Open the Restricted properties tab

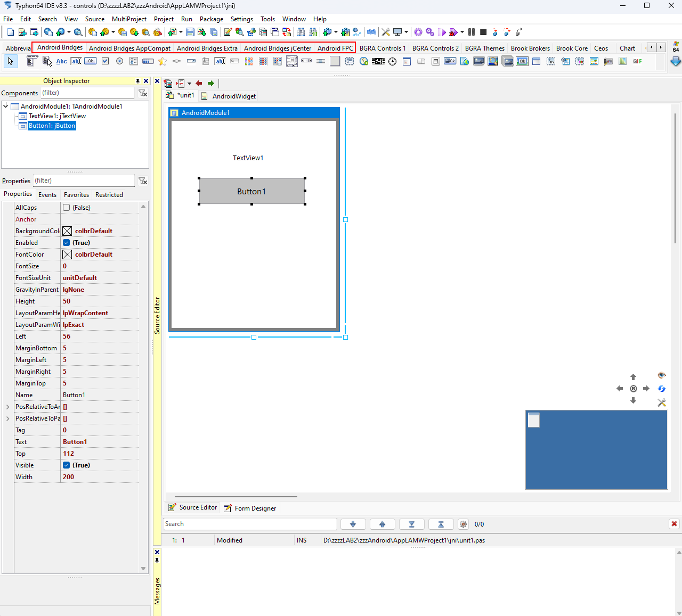(109, 195)
